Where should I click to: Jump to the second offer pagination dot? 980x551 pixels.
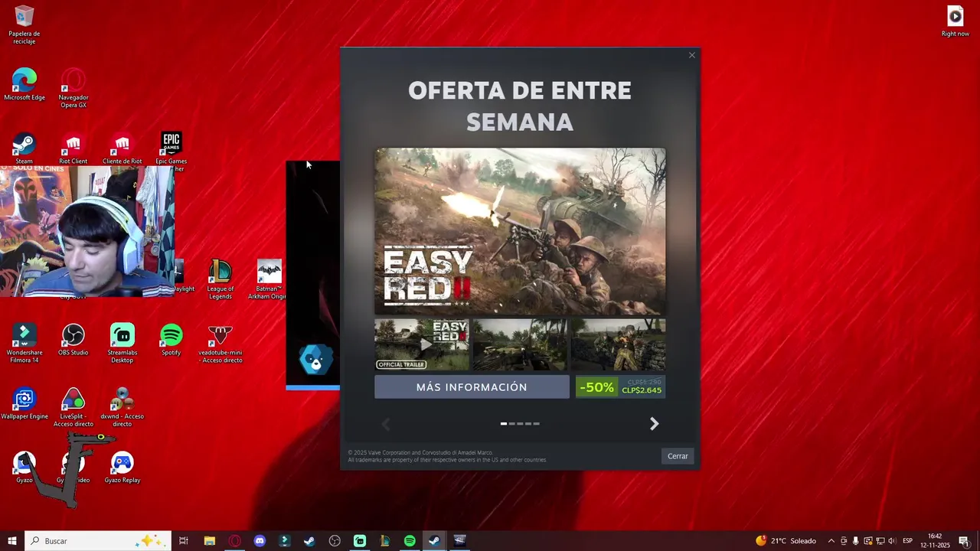click(x=511, y=423)
